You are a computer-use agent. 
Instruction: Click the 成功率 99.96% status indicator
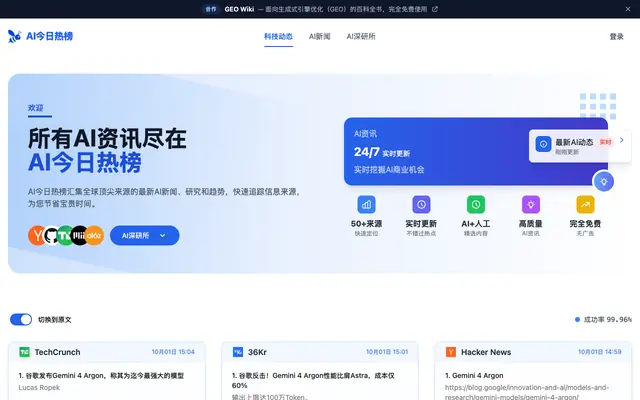[603, 320]
